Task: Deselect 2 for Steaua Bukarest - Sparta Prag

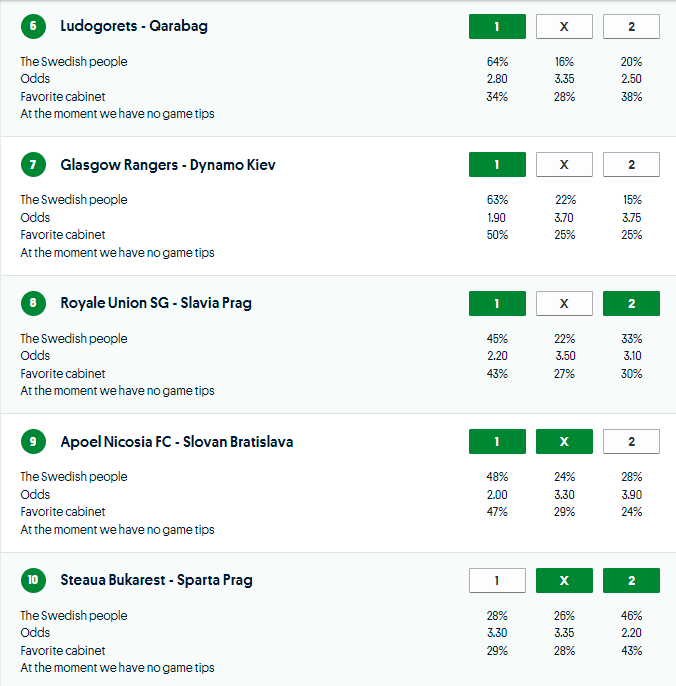Action: 631,580
